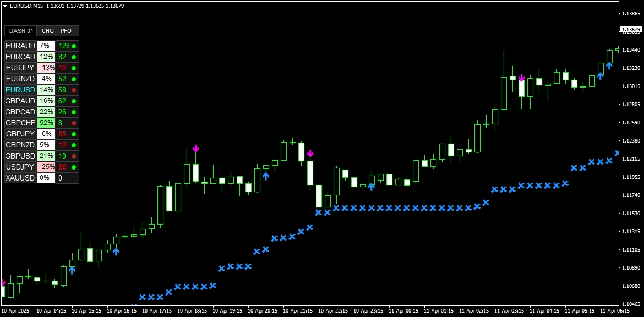Select the EURAUD symbol in the dashboard
This screenshot has width=644, height=317.
20,46
